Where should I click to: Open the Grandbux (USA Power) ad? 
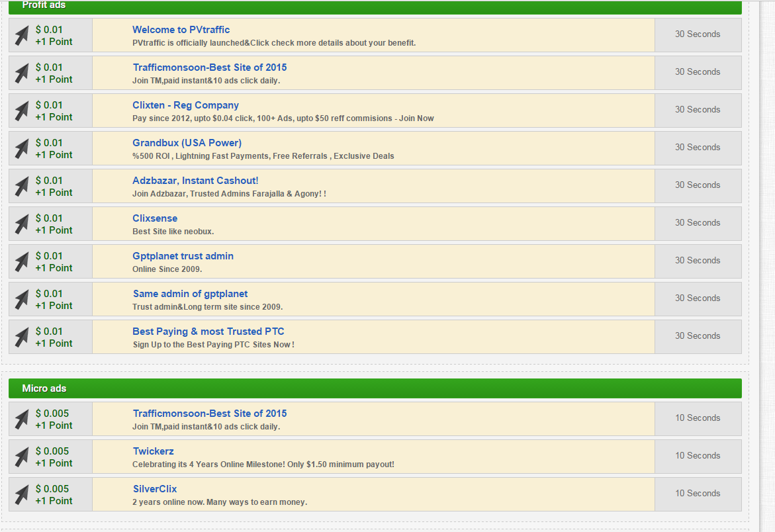point(187,143)
